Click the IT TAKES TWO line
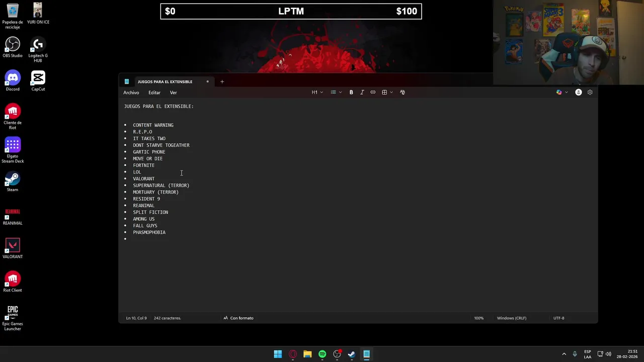 [149, 139]
